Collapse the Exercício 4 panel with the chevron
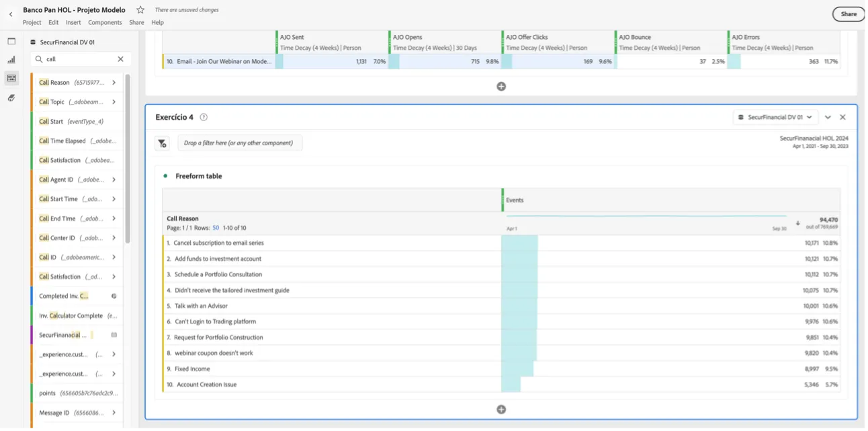This screenshot has height=431, width=868. tap(828, 117)
